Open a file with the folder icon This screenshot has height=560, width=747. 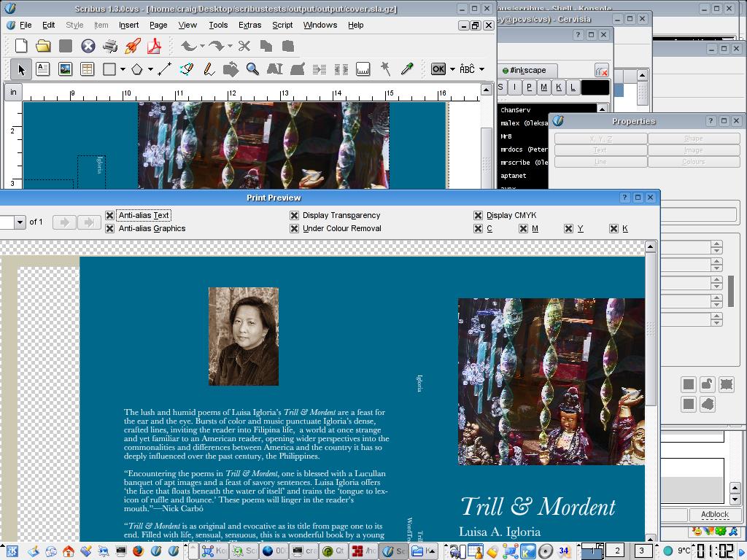click(x=43, y=46)
